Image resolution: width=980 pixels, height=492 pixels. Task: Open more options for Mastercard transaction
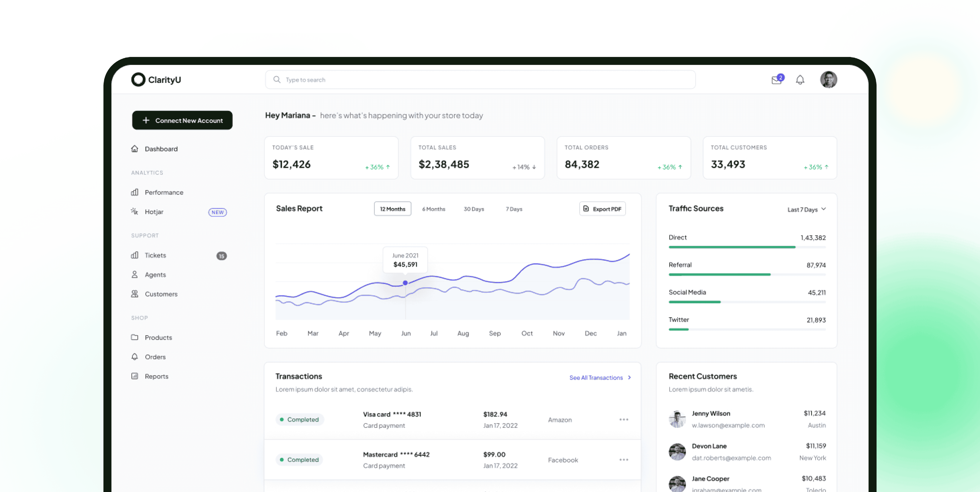tap(624, 460)
